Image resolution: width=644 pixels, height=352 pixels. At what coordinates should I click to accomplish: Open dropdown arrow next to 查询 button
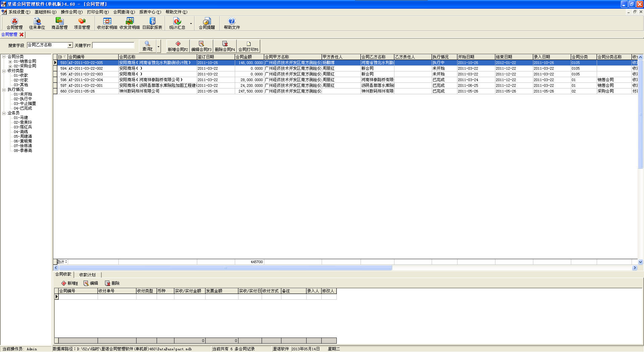click(159, 46)
